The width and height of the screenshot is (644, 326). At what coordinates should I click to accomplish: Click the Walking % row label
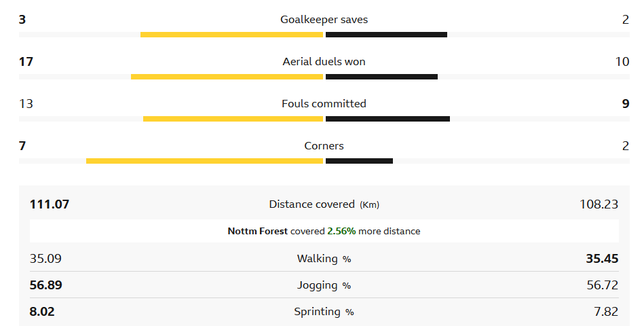click(x=324, y=259)
